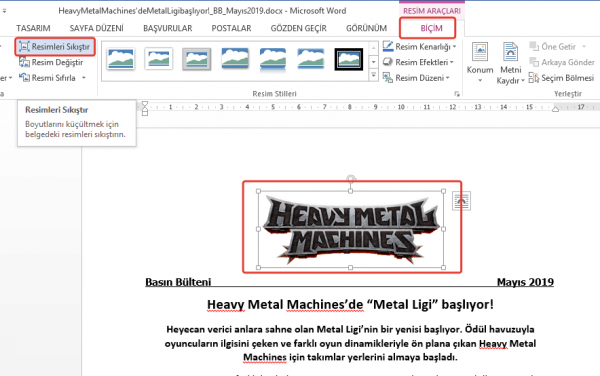Open the Seçim Bölmesi selection pane
Viewport: 600px width, 376px height.
[561, 78]
